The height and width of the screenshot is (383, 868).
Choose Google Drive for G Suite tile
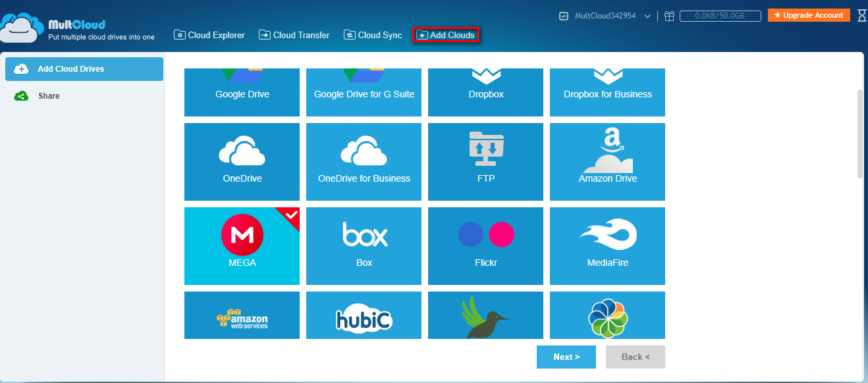(x=364, y=92)
